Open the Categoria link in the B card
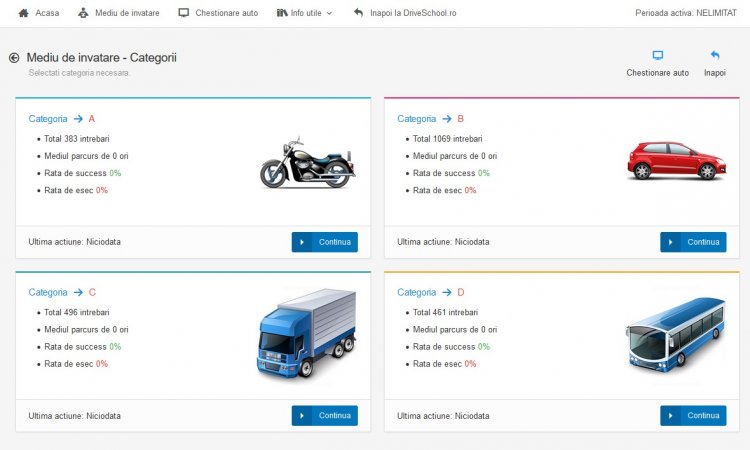Image resolution: width=750 pixels, height=450 pixels. pos(417,119)
